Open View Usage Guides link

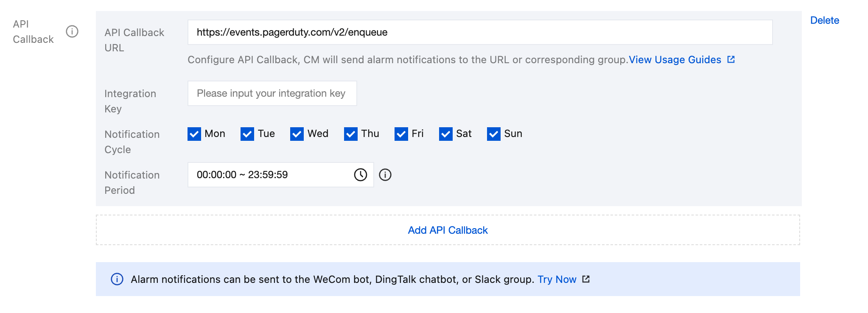point(675,60)
